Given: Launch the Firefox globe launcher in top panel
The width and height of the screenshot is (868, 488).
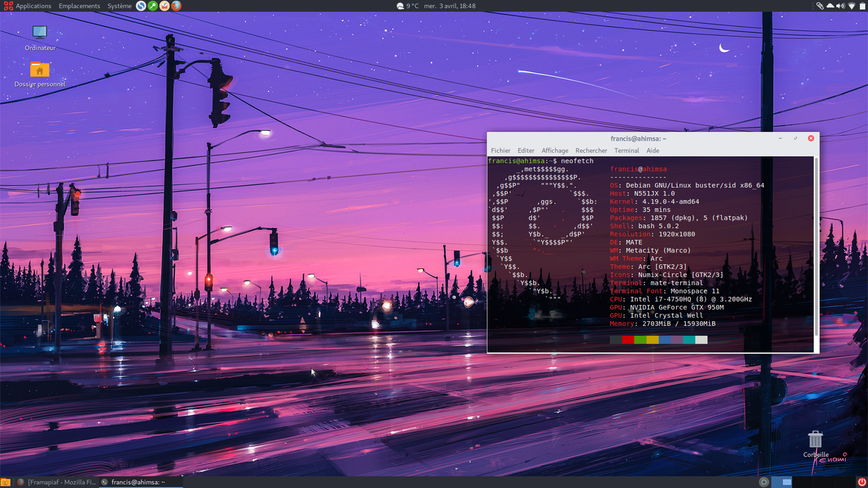Looking at the screenshot, I should point(176,5).
